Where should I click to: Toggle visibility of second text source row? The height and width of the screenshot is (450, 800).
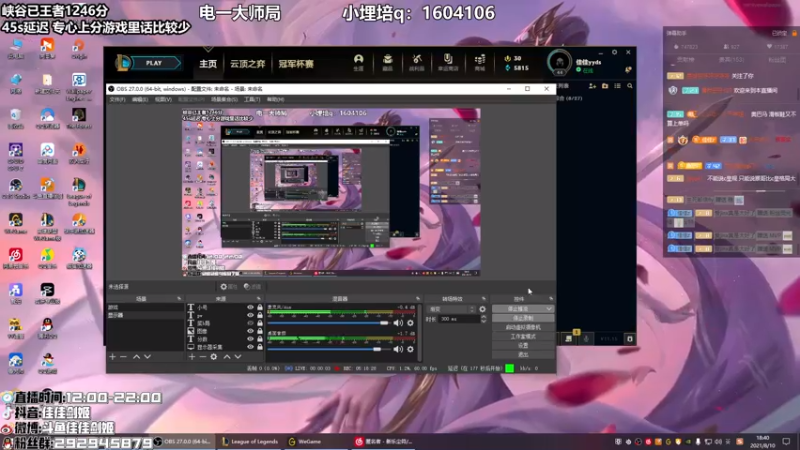[x=250, y=315]
